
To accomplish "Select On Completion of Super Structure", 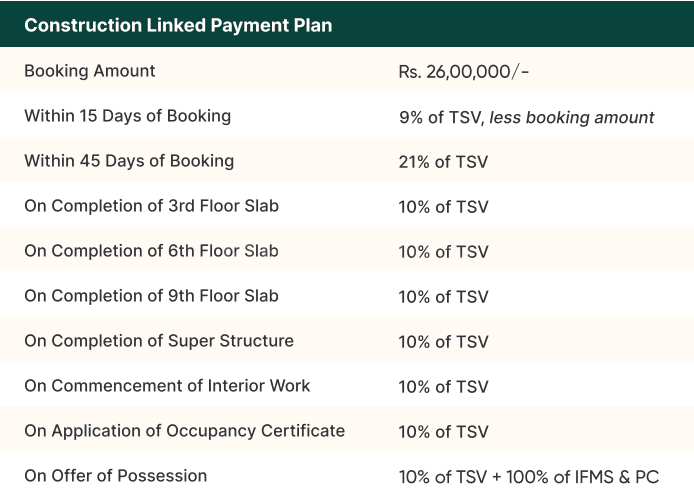I will (159, 341).
